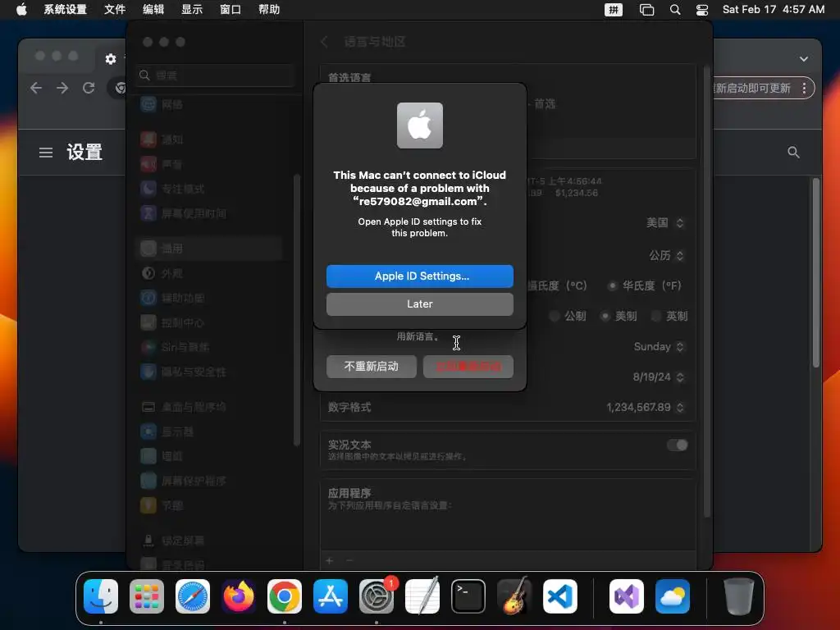This screenshot has height=630, width=840.
Task: Click the settings gear tab in Chrome
Action: point(111,59)
